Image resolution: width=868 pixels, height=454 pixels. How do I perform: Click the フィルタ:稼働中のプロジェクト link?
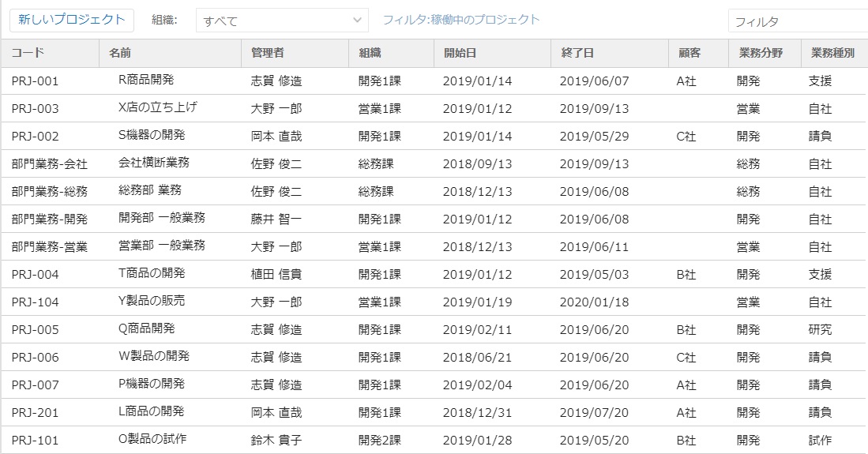point(461,20)
